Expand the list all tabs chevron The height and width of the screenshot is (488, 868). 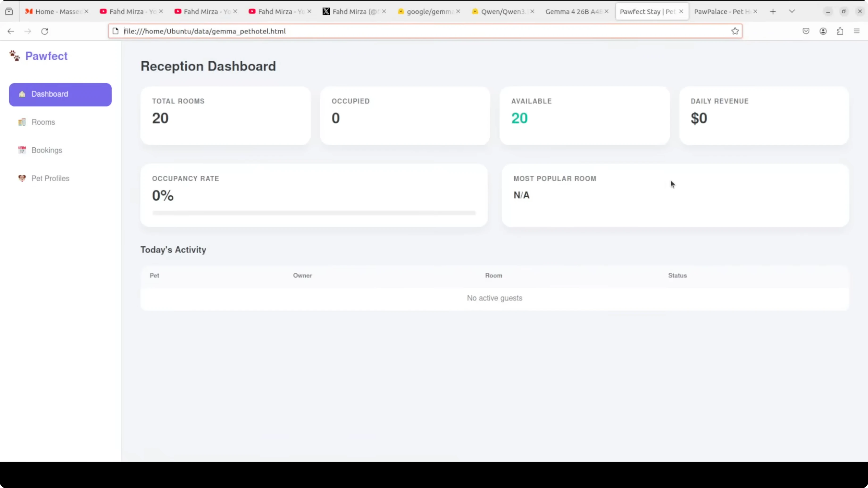coord(792,12)
